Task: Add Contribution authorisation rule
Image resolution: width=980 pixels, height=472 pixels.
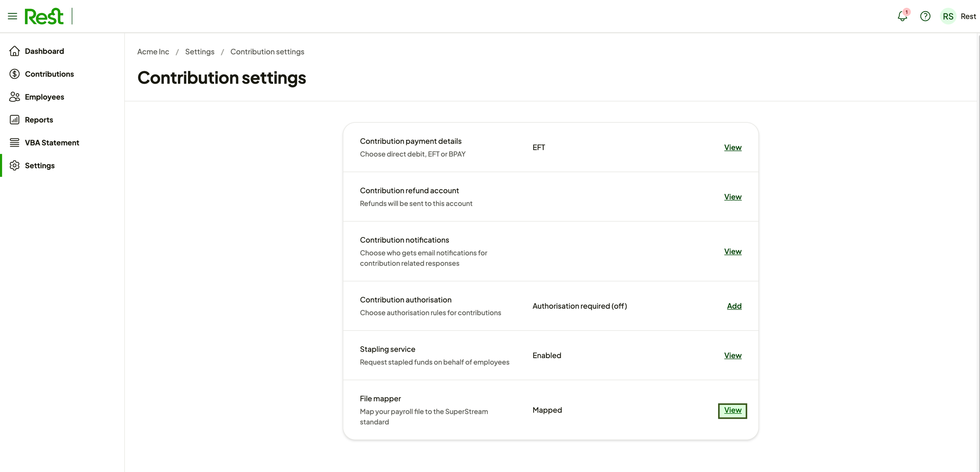Action: click(x=734, y=306)
